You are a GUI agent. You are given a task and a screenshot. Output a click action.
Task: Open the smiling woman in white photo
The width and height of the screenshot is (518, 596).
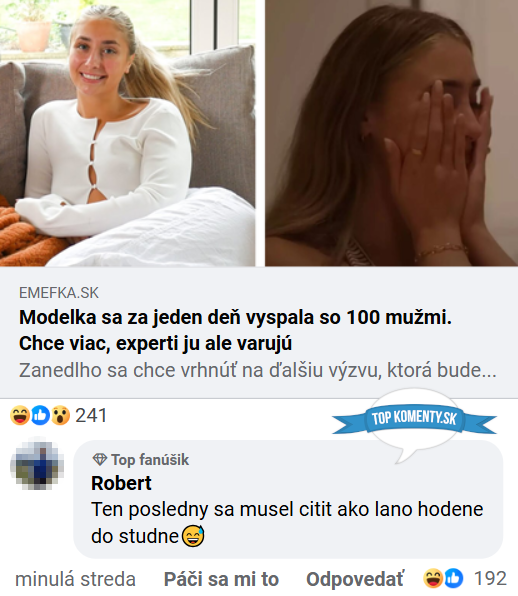(x=127, y=133)
